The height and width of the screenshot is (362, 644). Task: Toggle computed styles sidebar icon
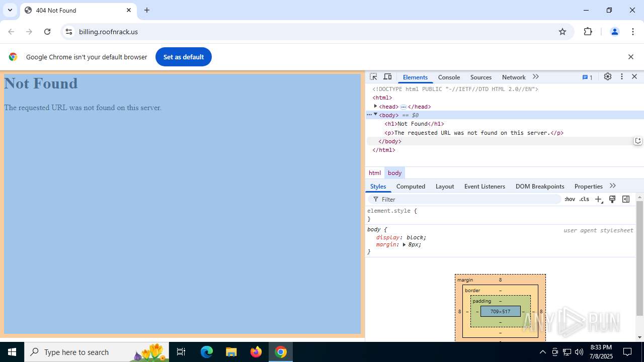(x=626, y=199)
